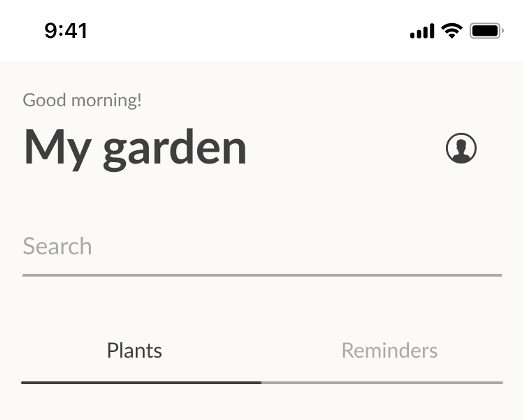Switch to the Reminders tab
Viewport: 524px width, 420px height.
389,350
